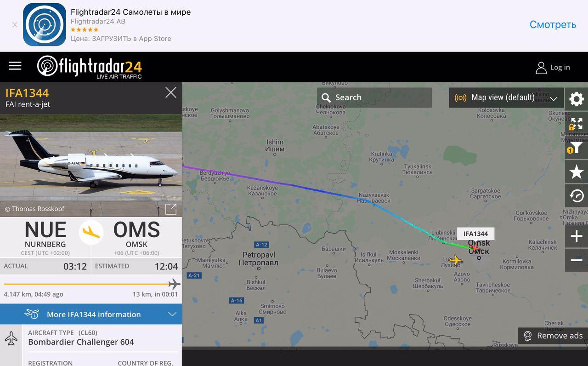The width and height of the screenshot is (588, 366).
Task: Open the filter funnel icon
Action: [577, 148]
